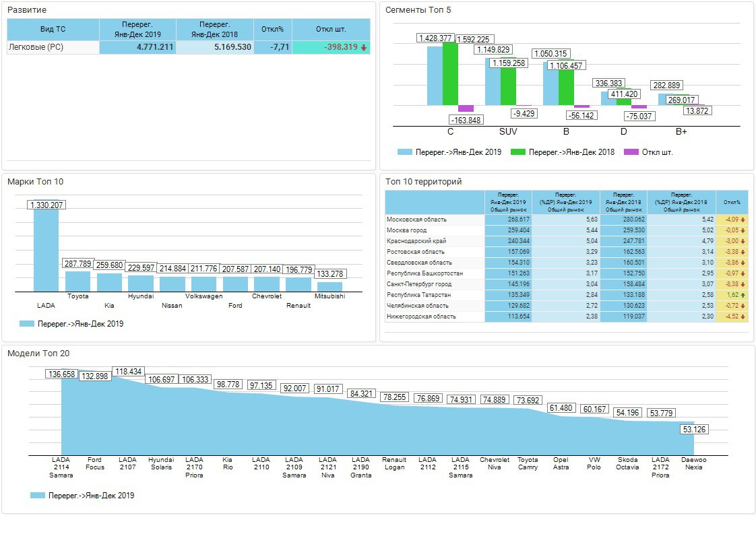
Task: Select the Москва город row
Action: (567, 230)
